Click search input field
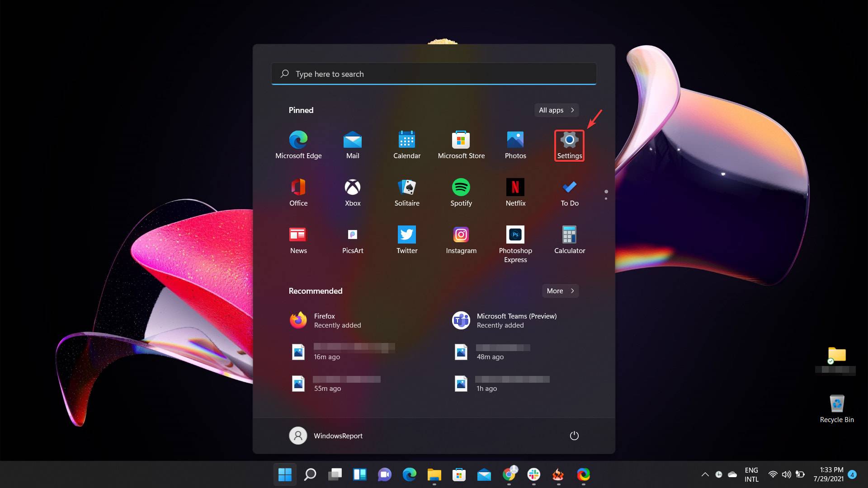 point(434,74)
